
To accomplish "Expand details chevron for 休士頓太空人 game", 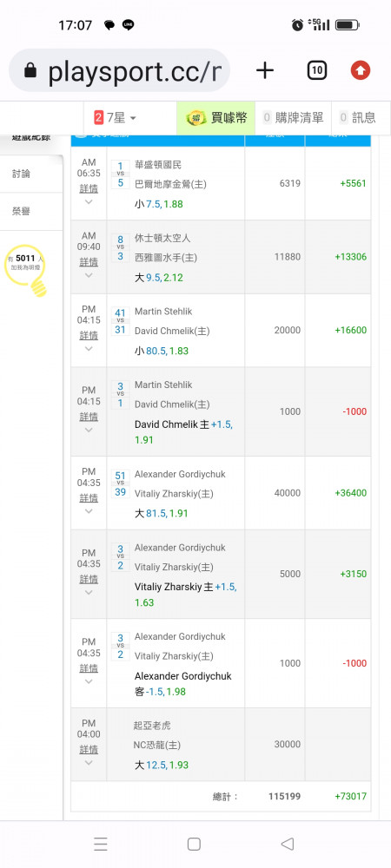I will coord(89,275).
